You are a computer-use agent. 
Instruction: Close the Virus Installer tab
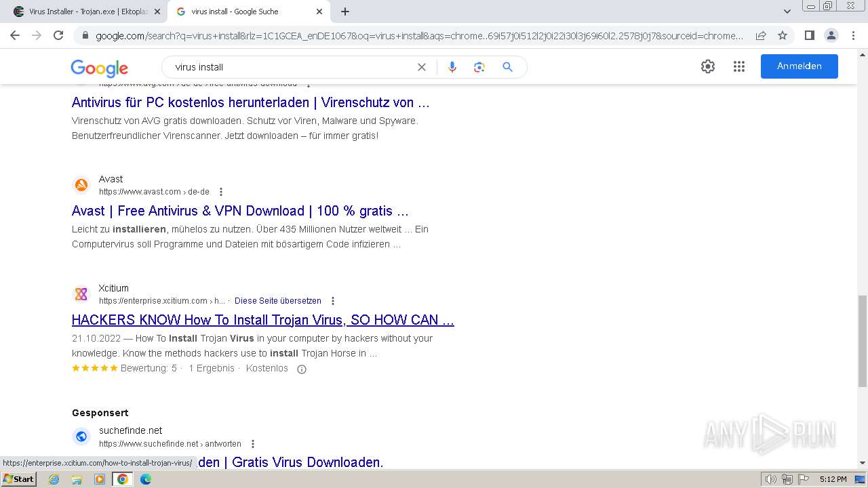coord(157,12)
